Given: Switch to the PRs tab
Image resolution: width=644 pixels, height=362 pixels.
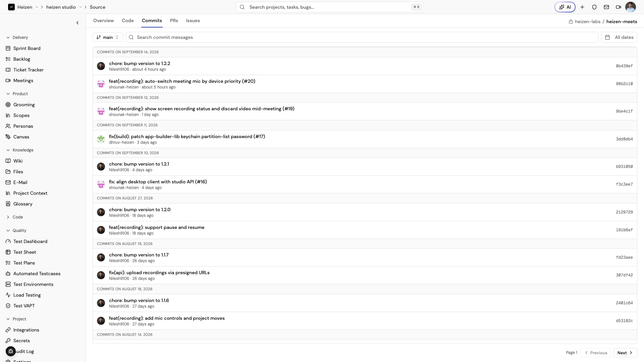Looking at the screenshot, I should pyautogui.click(x=174, y=20).
